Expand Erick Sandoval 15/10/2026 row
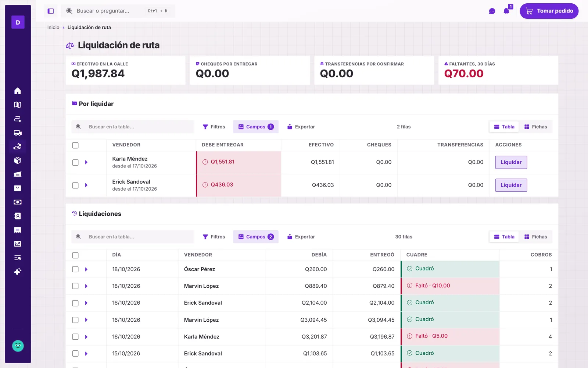The image size is (588, 368). pyautogui.click(x=86, y=354)
